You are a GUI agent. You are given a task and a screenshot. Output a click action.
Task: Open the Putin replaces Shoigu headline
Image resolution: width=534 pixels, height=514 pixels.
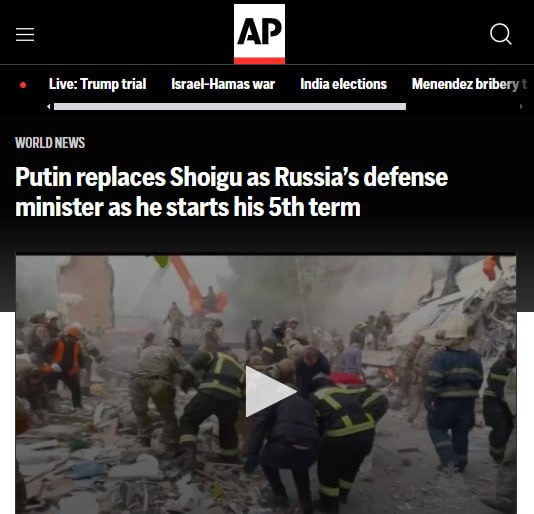point(232,192)
